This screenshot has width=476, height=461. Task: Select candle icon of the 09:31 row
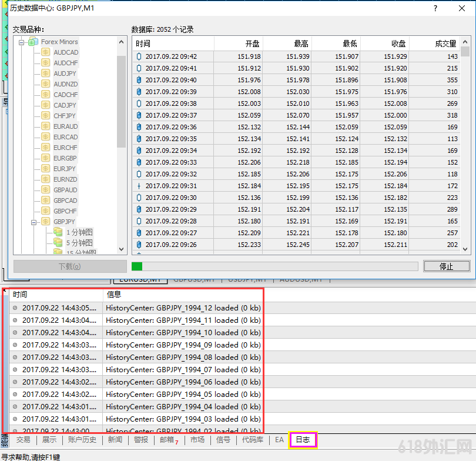coord(139,186)
